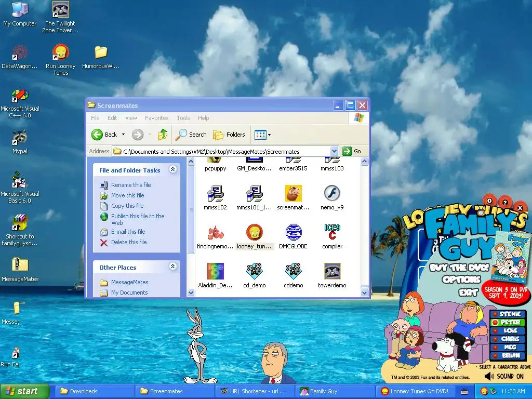Open the DataWagon desktop shortcut

(20, 57)
